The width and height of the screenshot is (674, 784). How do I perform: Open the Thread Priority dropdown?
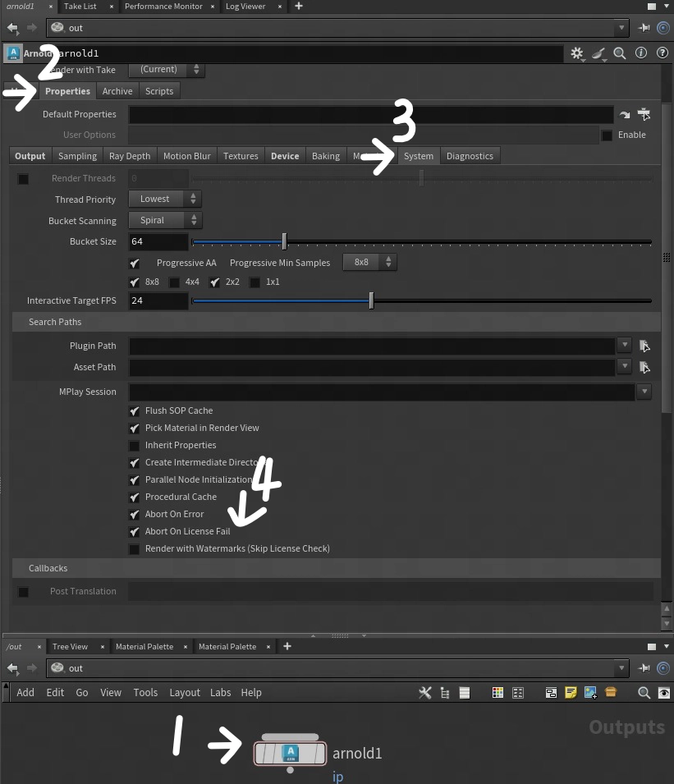click(165, 199)
